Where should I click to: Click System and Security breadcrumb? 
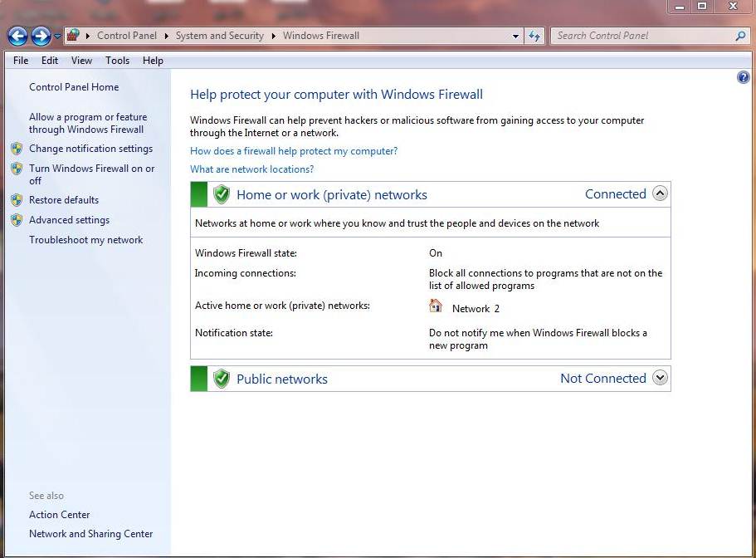tap(219, 35)
